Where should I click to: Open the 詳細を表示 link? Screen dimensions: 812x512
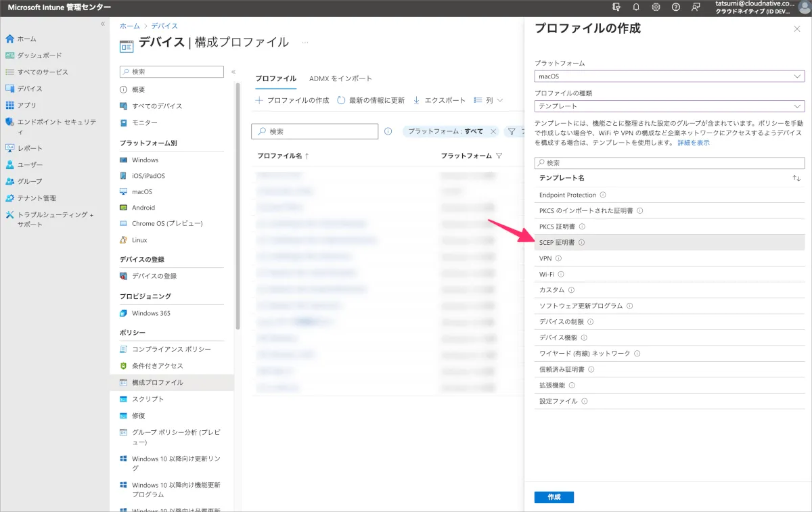point(694,143)
